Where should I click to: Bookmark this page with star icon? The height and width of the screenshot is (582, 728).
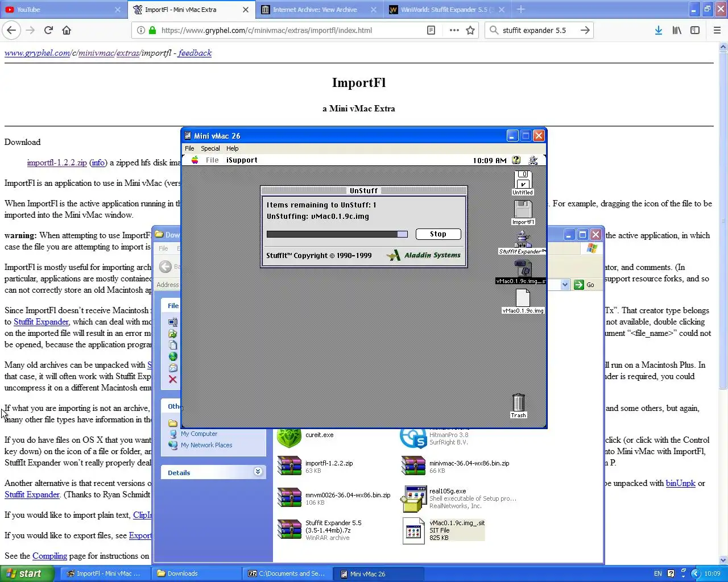[470, 30]
